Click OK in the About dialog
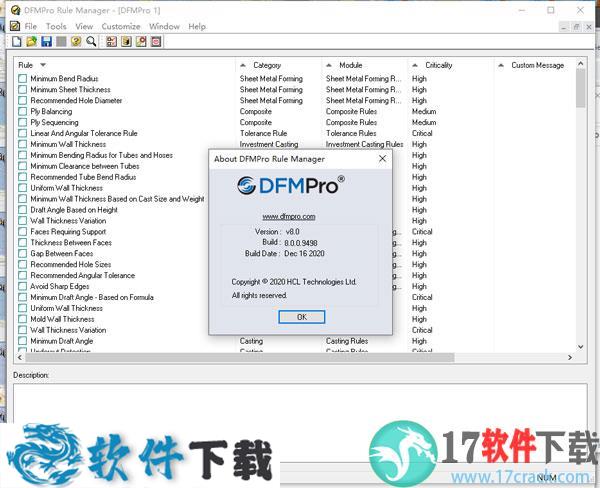 click(x=302, y=317)
